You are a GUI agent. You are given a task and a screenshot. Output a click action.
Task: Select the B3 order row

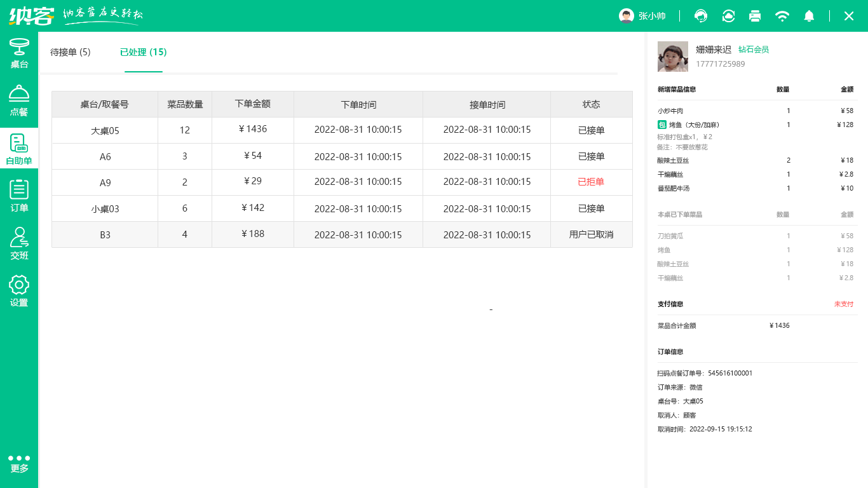coord(342,234)
